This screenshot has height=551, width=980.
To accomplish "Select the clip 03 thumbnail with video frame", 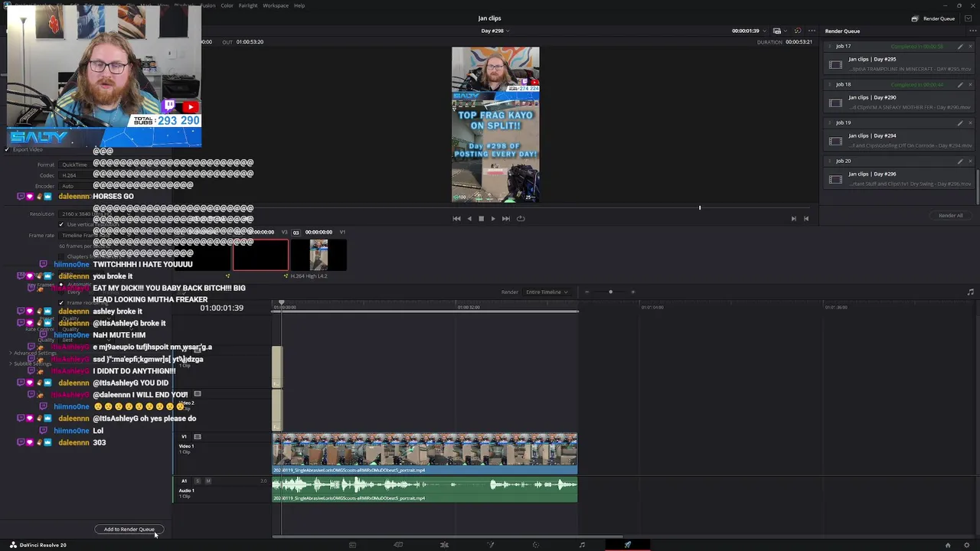I will pos(318,255).
